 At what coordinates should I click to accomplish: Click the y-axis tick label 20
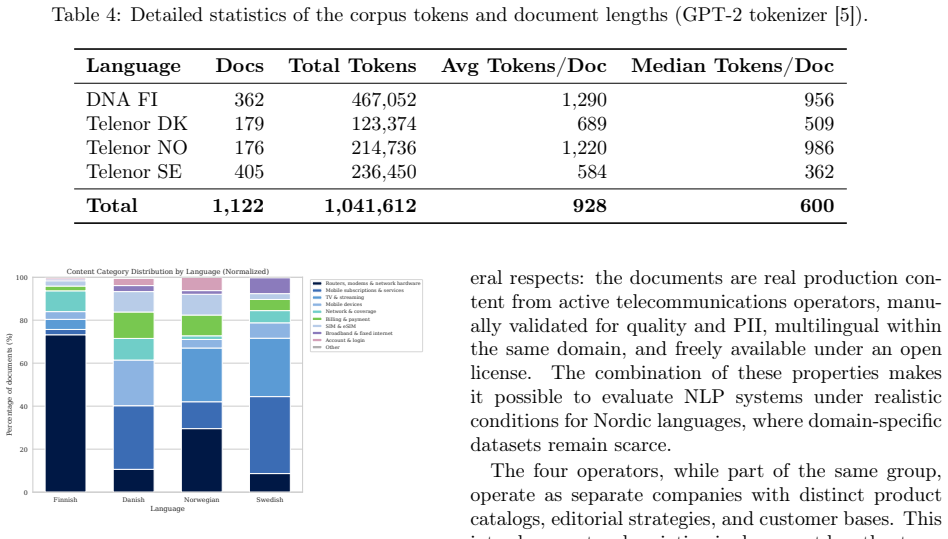coord(24,450)
